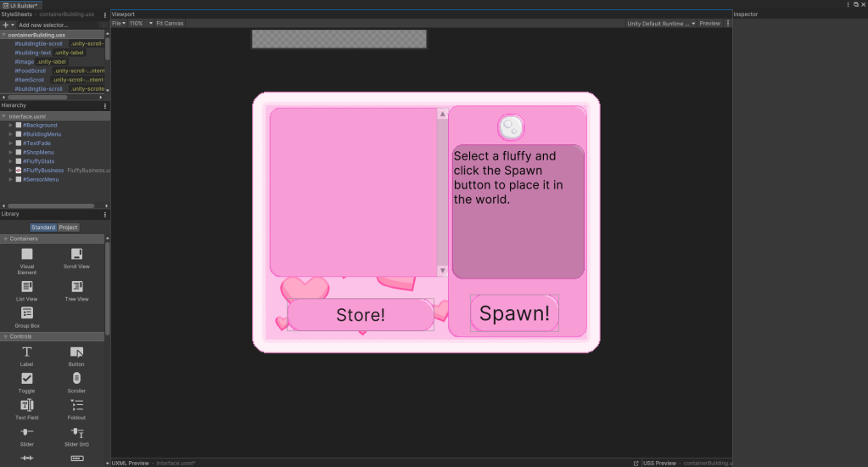The image size is (868, 467).
Task: Open the USS Preview pane label
Action: point(659,463)
